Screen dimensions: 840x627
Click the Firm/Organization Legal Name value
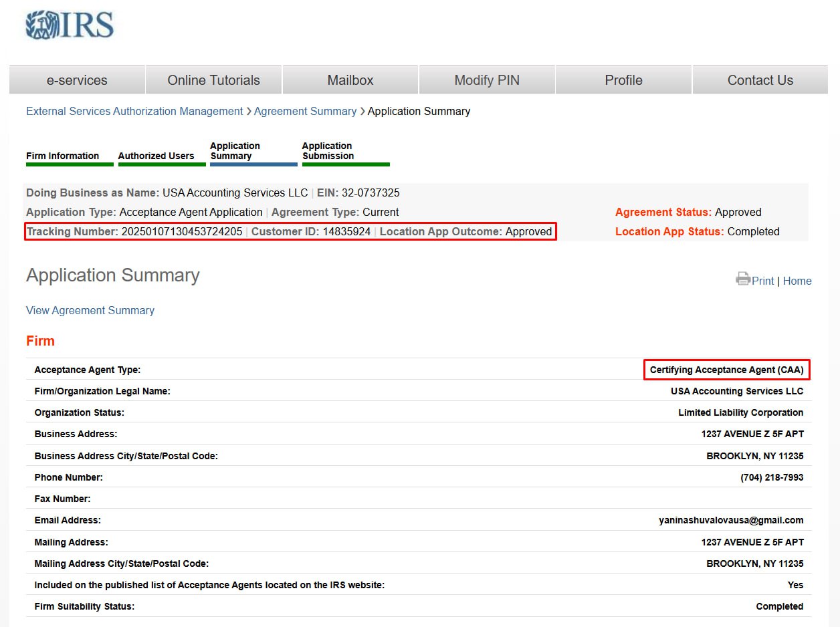[x=737, y=391]
